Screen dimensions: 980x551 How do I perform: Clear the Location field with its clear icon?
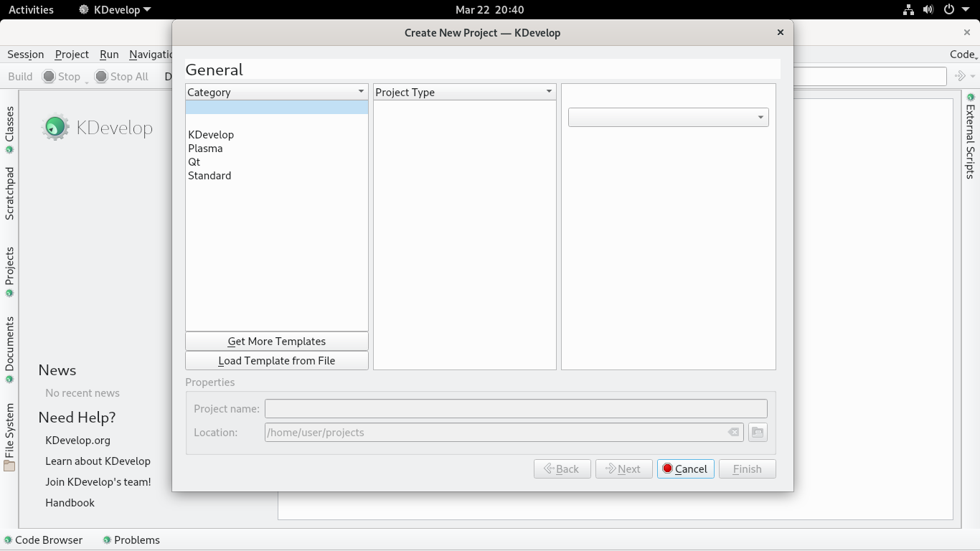(x=733, y=432)
